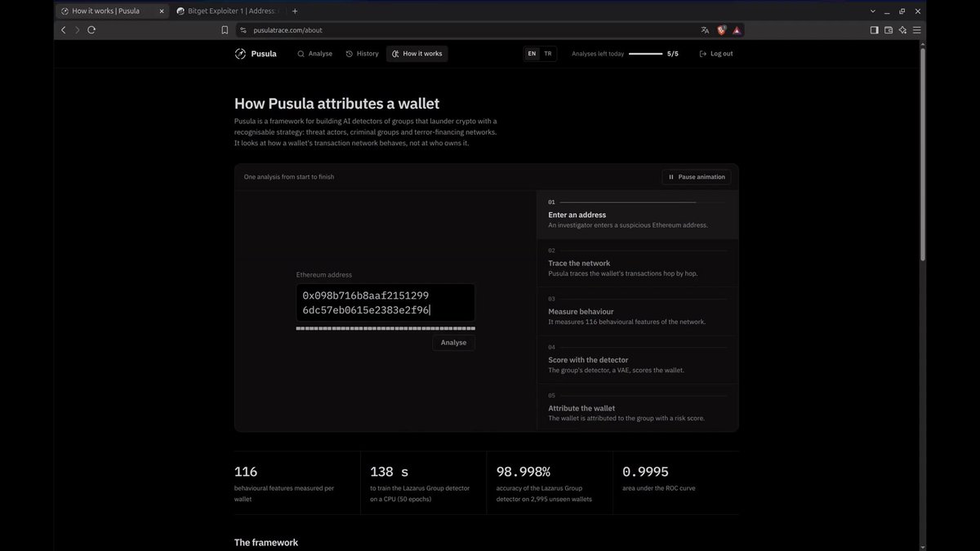
Task: Switch to the Bitget Exploiter 1 tab
Action: coord(228,11)
